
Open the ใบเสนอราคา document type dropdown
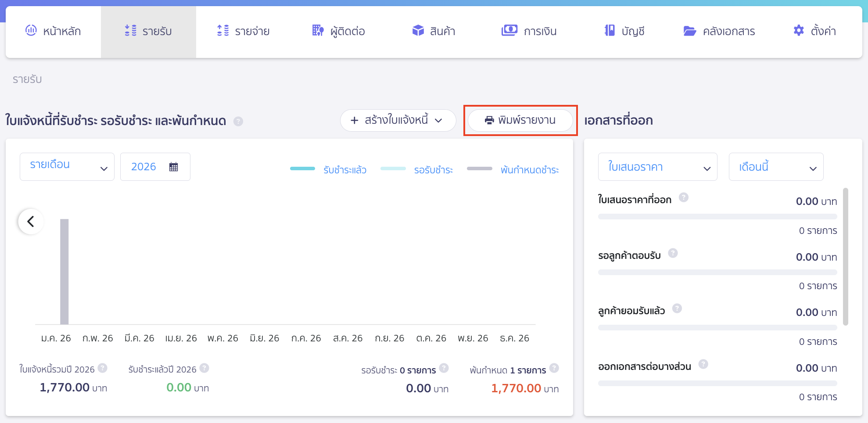[657, 167]
